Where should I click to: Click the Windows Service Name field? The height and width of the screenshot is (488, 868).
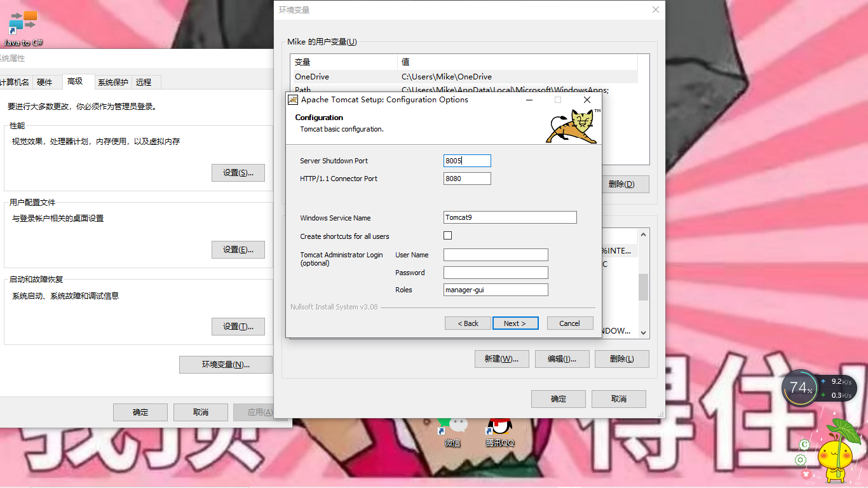click(510, 217)
